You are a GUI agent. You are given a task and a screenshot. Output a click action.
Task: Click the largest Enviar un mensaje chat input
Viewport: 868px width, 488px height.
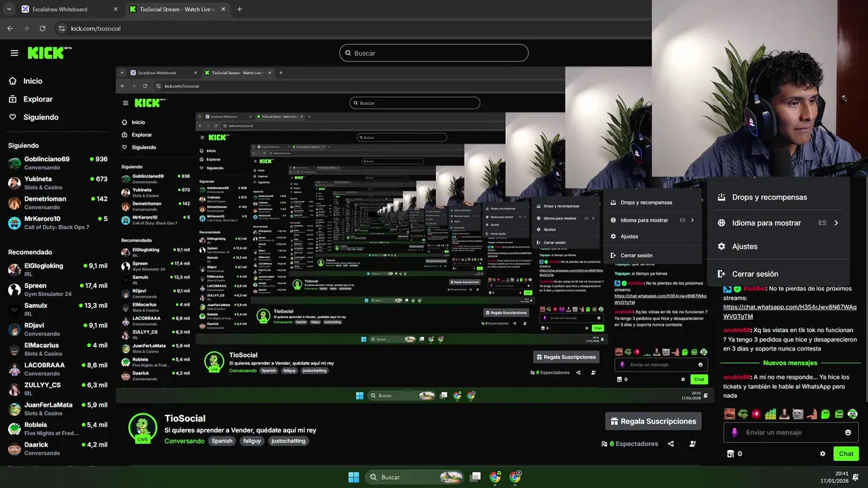(x=791, y=432)
